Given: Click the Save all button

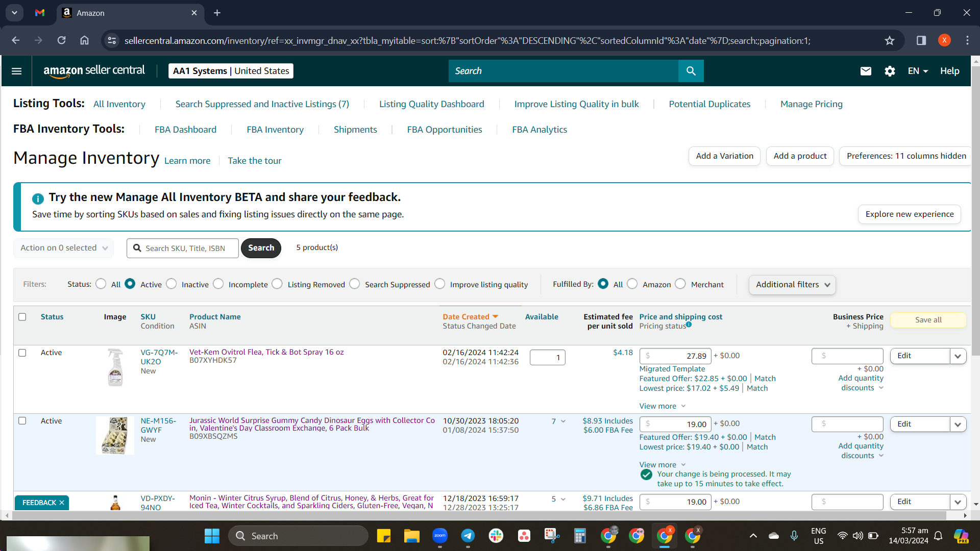Looking at the screenshot, I should 928,320.
